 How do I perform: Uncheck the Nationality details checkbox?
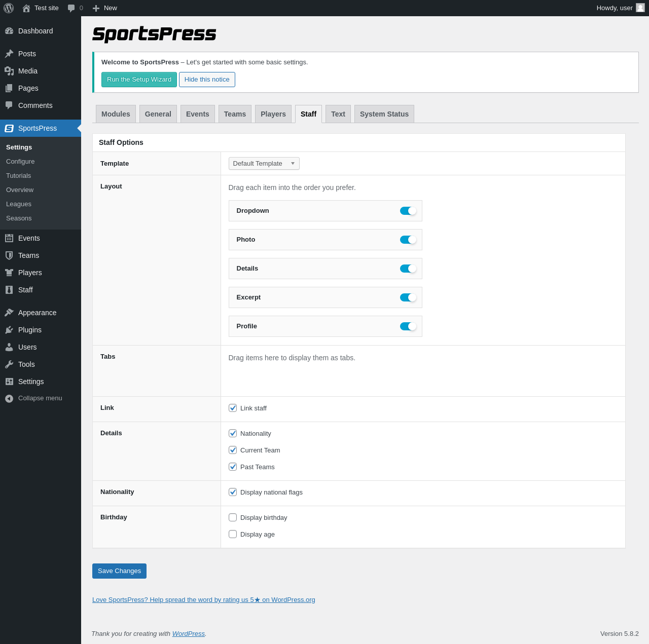pos(233,433)
